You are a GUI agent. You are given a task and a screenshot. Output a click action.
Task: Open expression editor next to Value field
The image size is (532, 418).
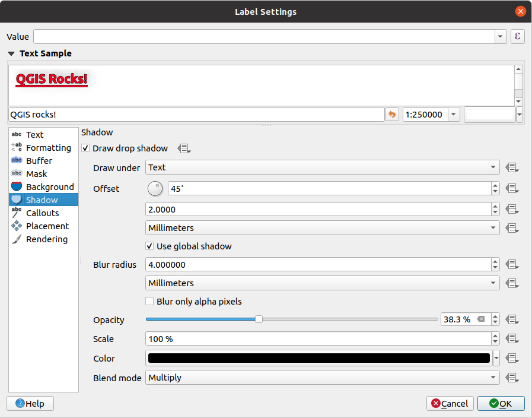point(517,37)
